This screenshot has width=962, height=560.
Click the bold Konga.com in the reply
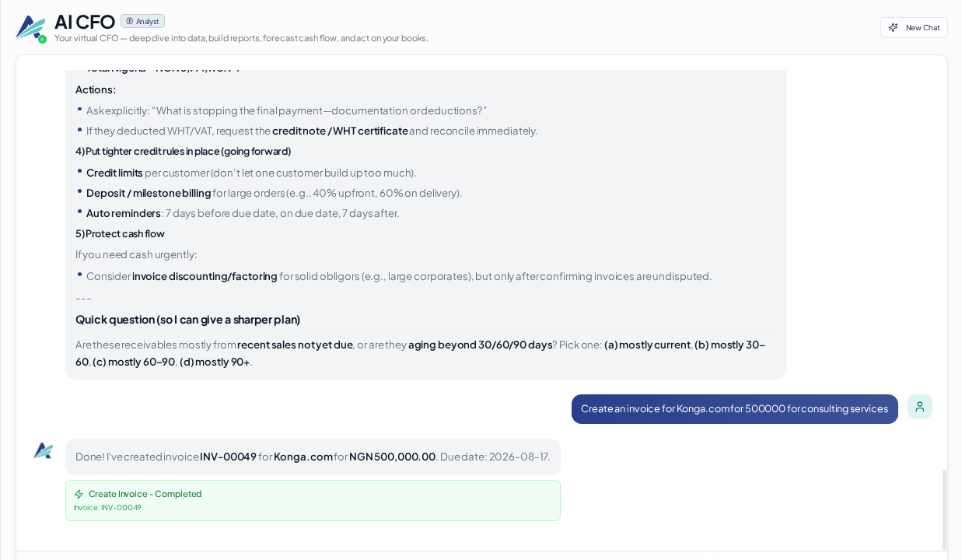pyautogui.click(x=303, y=457)
